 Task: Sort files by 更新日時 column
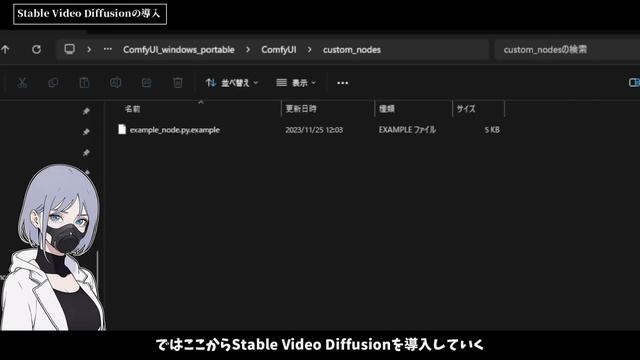click(301, 109)
